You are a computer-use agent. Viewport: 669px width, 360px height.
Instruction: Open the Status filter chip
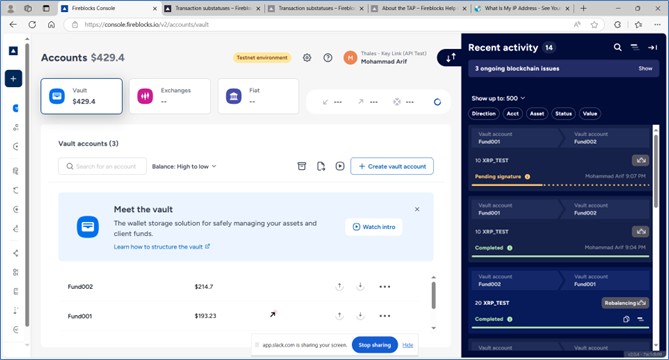click(563, 113)
